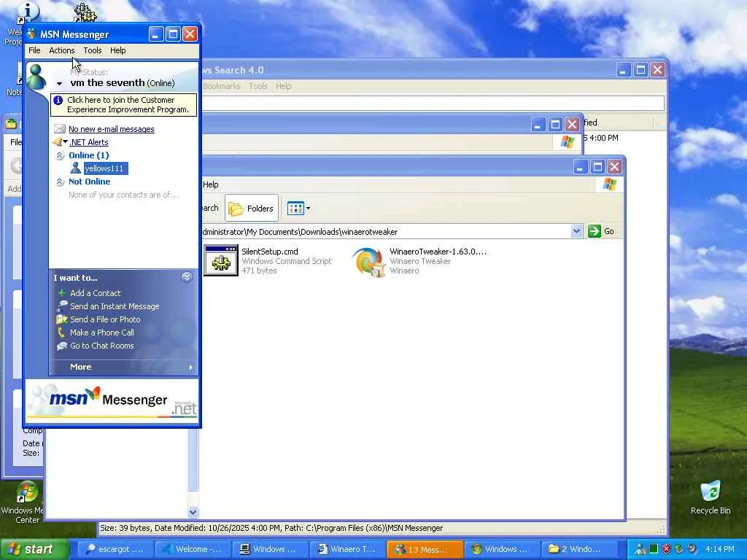Open the 13 Mess... taskbar group
747x560 pixels.
tap(425, 550)
